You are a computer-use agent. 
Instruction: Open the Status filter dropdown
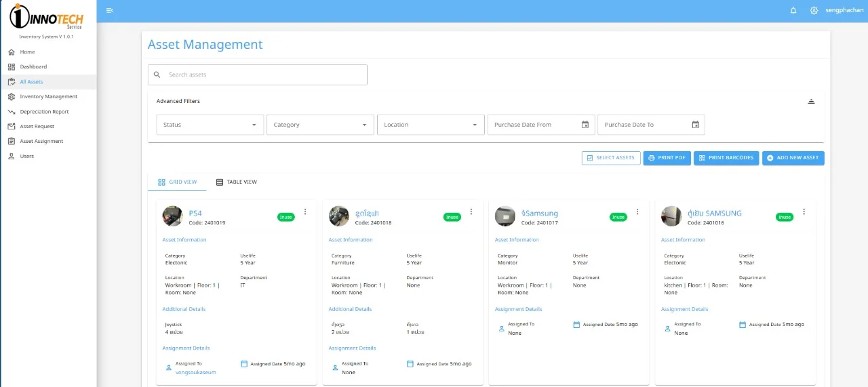coord(210,125)
